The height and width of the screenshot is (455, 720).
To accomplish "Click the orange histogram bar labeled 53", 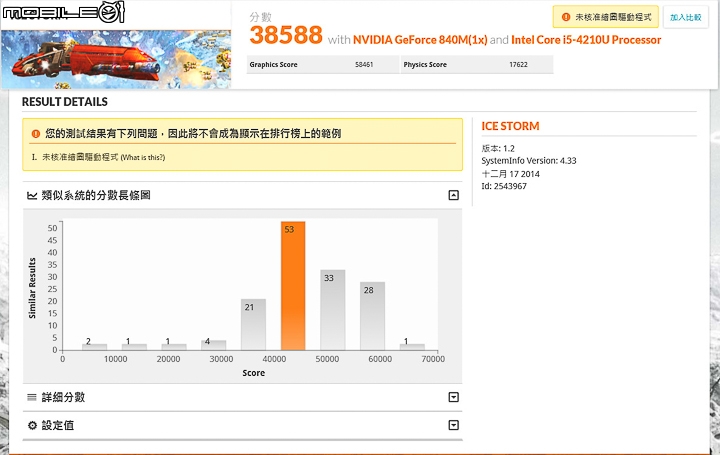I will click(x=293, y=286).
